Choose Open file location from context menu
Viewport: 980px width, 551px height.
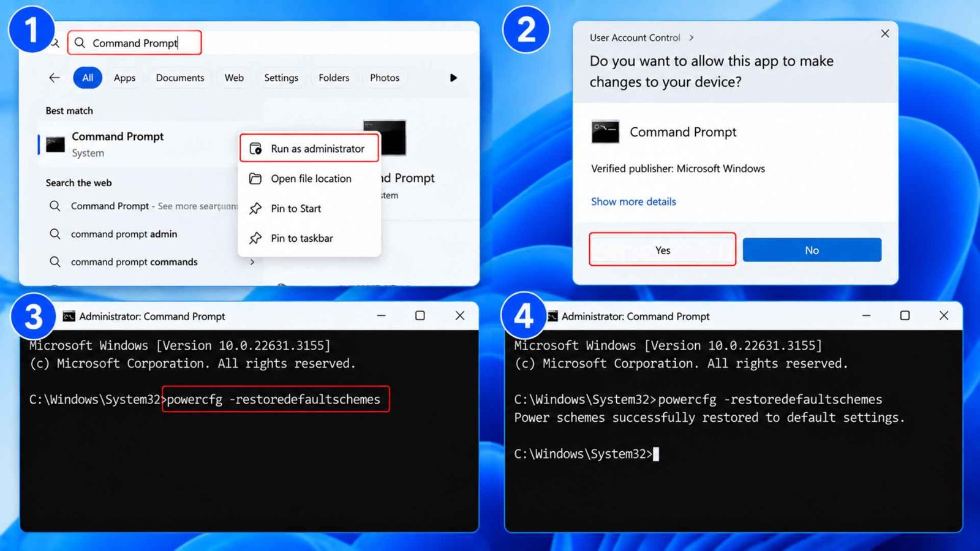[x=309, y=179]
